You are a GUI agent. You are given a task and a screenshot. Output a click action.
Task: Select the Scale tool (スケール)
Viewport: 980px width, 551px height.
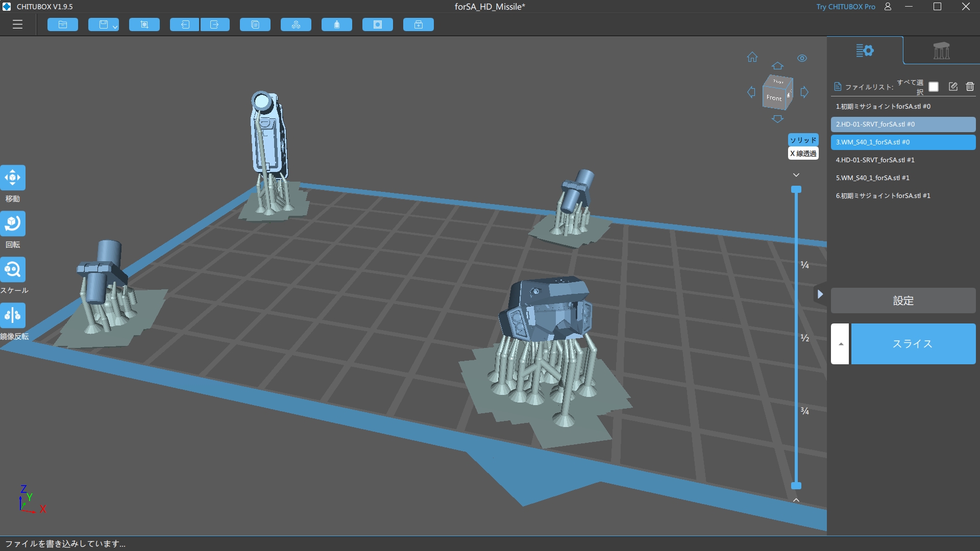[13, 269]
